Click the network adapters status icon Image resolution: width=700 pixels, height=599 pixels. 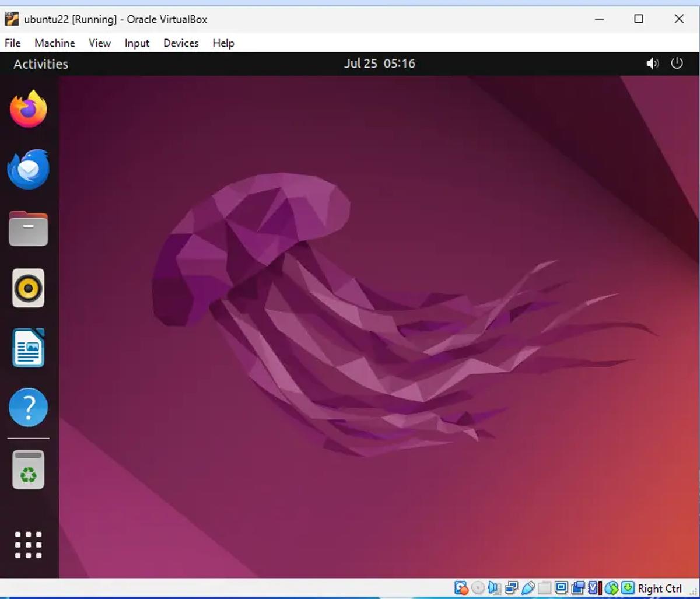click(512, 588)
